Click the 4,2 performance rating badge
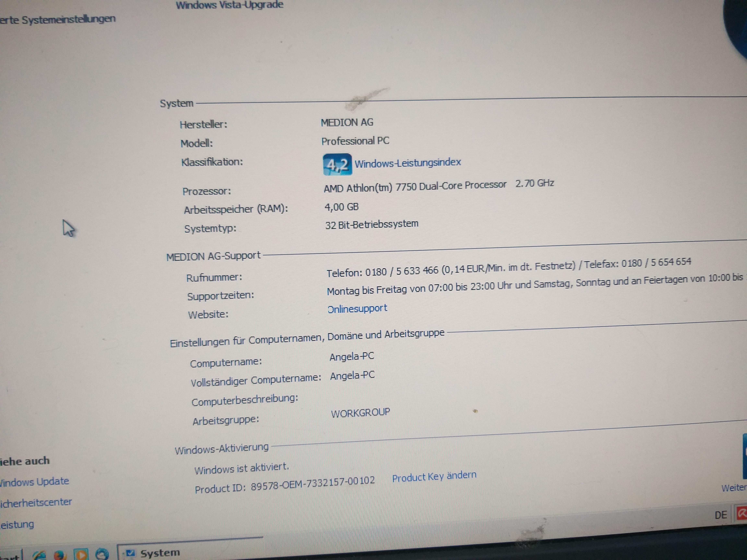The width and height of the screenshot is (747, 560). pyautogui.click(x=337, y=165)
